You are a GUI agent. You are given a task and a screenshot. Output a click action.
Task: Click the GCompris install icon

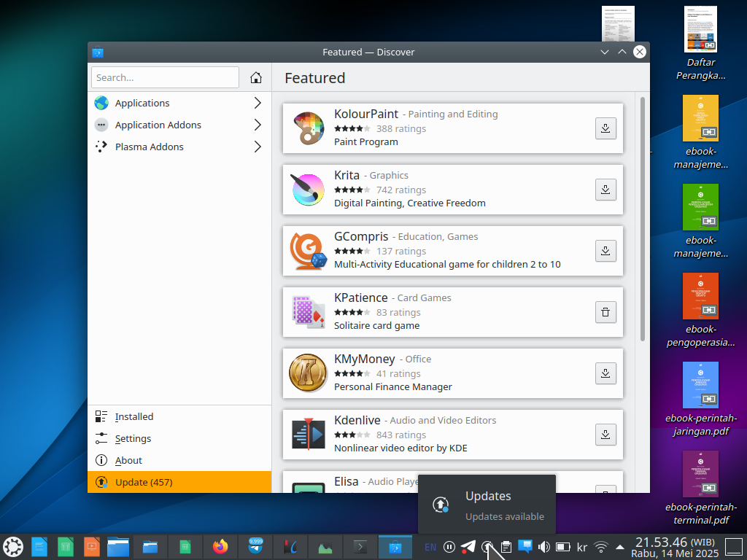click(x=605, y=251)
